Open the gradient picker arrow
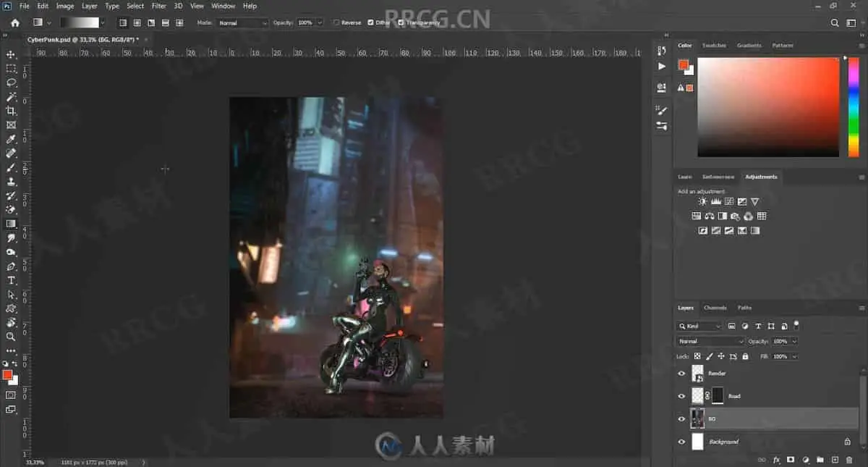Image resolution: width=868 pixels, height=467 pixels. point(102,22)
